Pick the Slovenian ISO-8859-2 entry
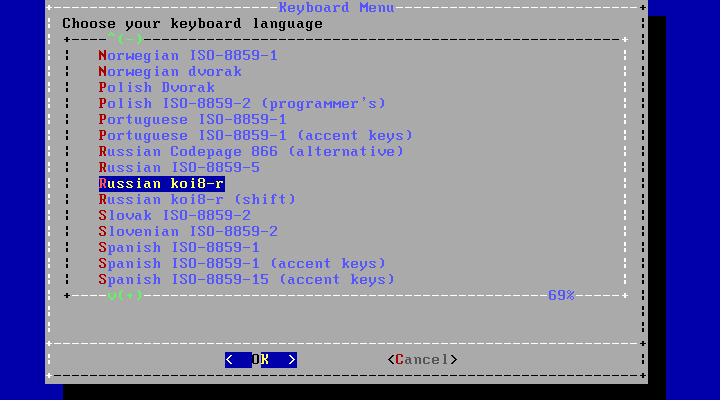Viewport: 720px width, 400px height. pyautogui.click(x=188, y=232)
